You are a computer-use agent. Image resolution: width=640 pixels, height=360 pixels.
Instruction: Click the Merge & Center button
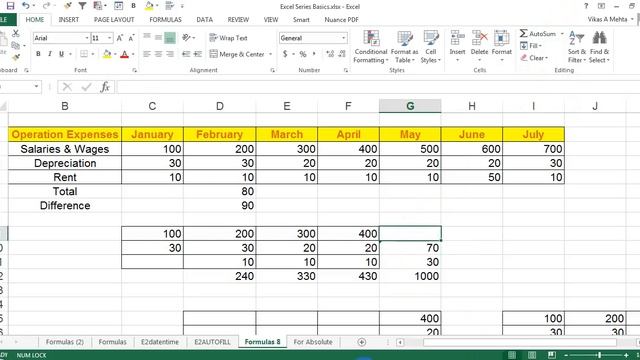coord(237,54)
